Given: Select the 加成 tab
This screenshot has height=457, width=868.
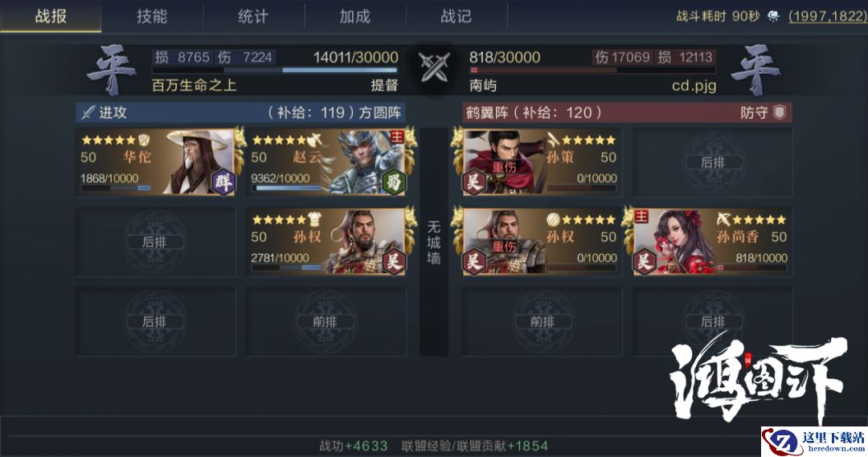Looking at the screenshot, I should tap(355, 16).
